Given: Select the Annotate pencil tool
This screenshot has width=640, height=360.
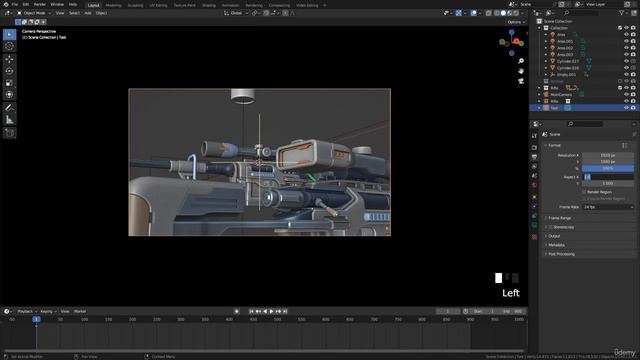Looking at the screenshot, I should 9,108.
